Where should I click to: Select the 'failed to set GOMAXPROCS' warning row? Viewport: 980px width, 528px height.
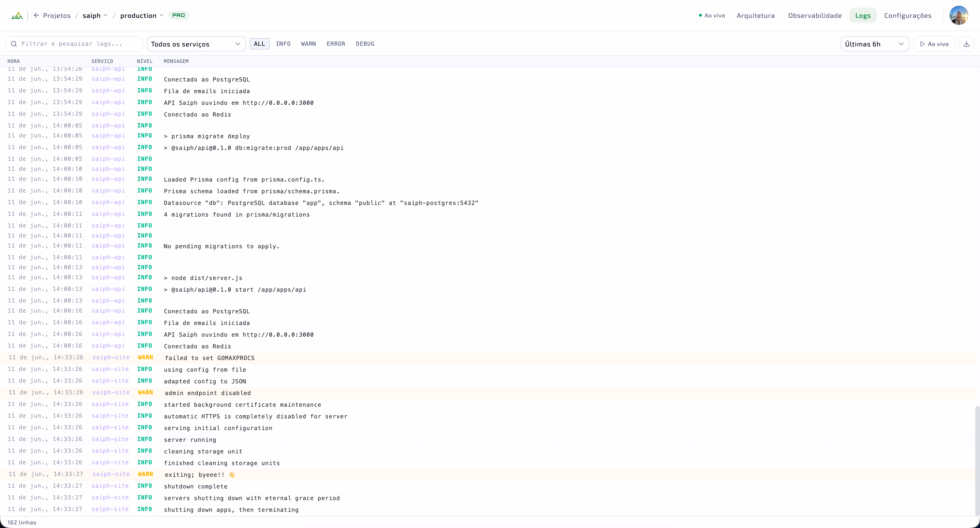(488, 358)
